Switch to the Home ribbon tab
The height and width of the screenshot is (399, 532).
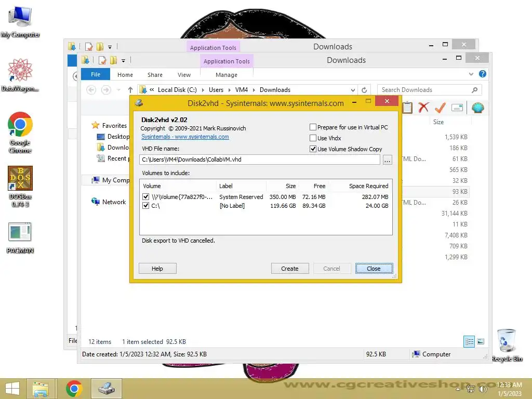(x=125, y=75)
